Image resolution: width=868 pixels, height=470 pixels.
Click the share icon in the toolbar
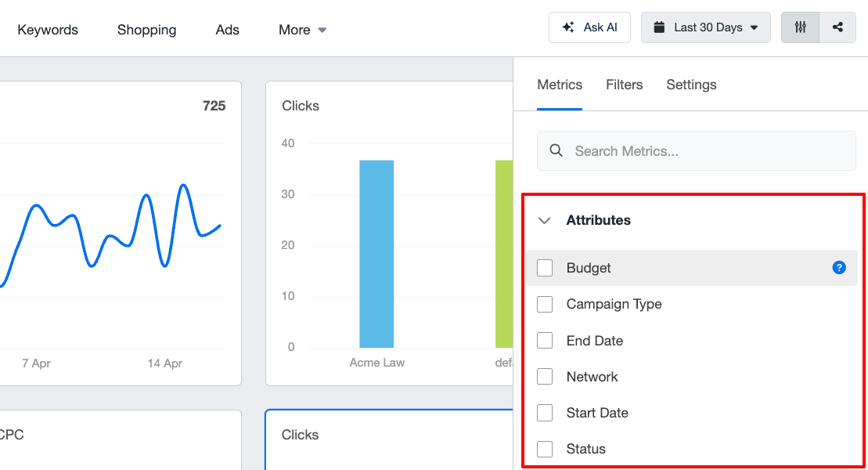[838, 27]
